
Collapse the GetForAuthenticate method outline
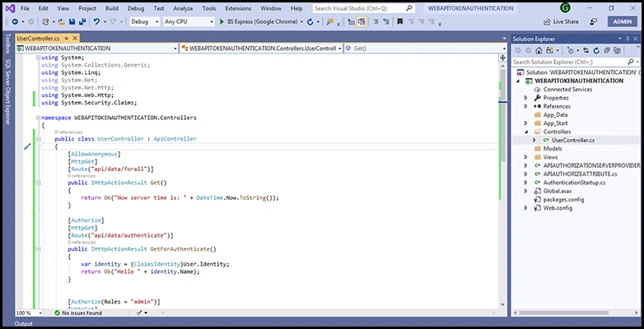click(39, 249)
